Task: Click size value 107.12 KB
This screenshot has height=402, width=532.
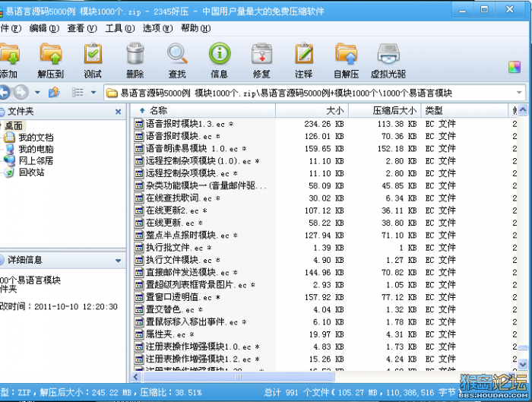Action: 324,210
